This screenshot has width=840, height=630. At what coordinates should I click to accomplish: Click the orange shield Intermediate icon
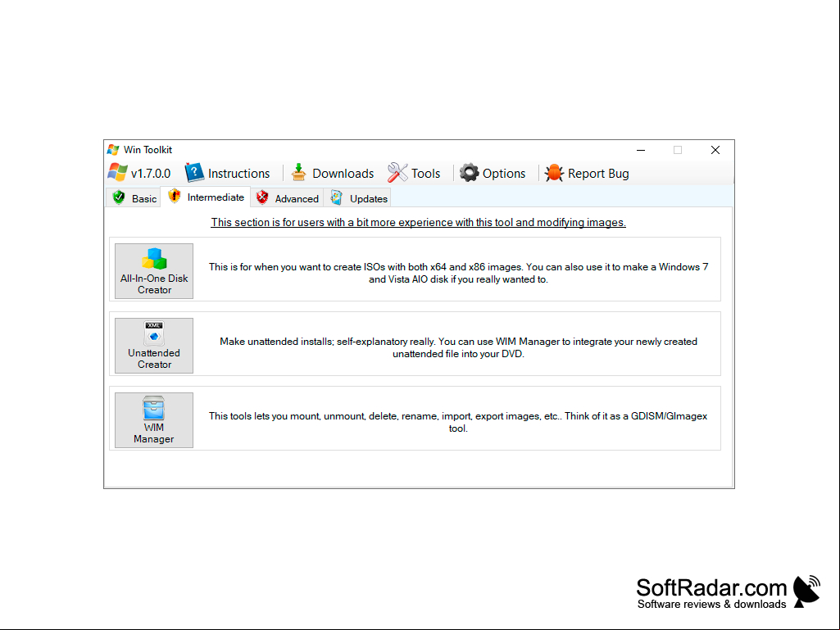click(x=174, y=196)
